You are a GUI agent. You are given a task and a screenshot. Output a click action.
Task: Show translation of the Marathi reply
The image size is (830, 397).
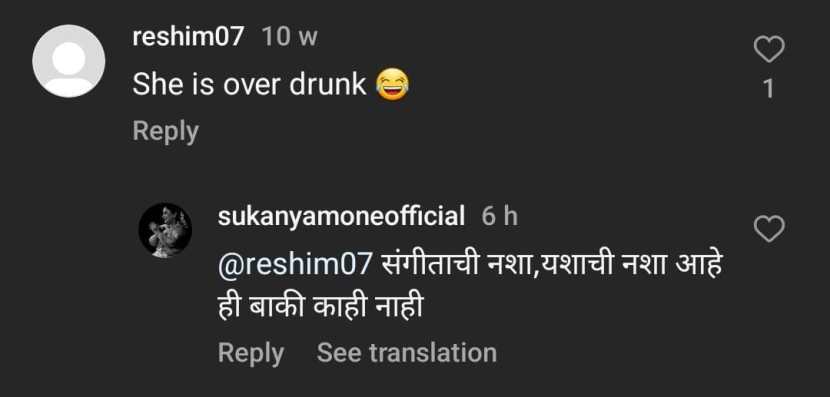[407, 353]
